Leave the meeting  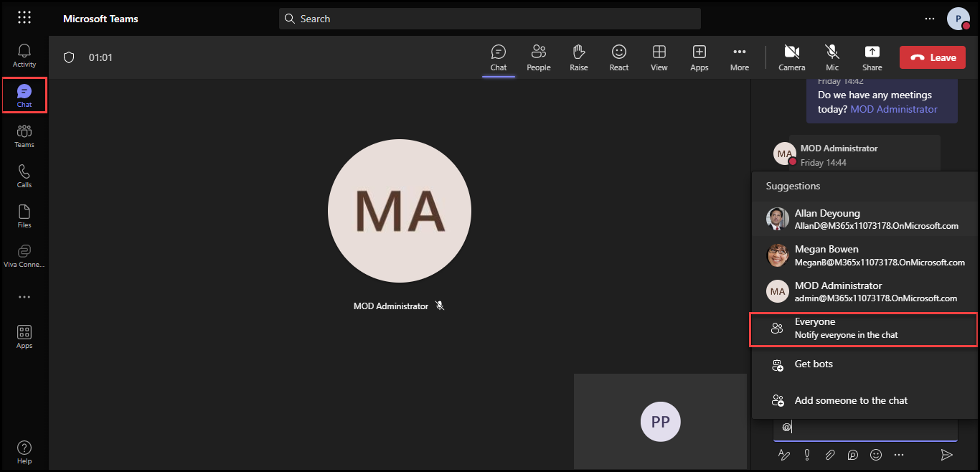pos(933,57)
